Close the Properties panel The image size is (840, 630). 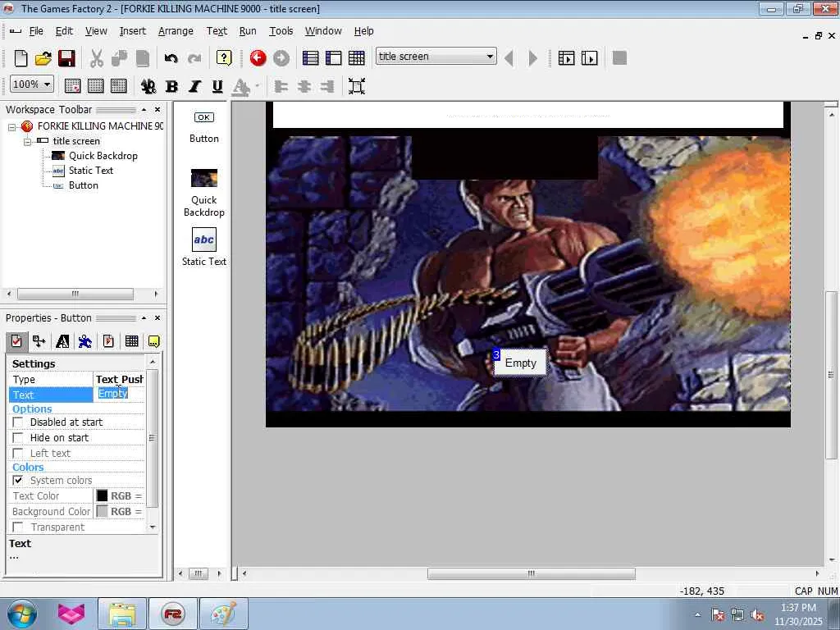157,317
